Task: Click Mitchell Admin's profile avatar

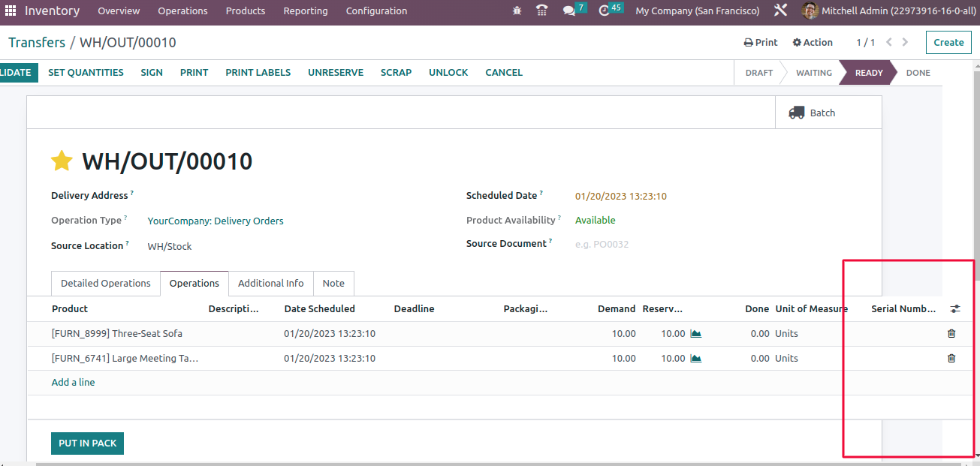Action: click(809, 11)
